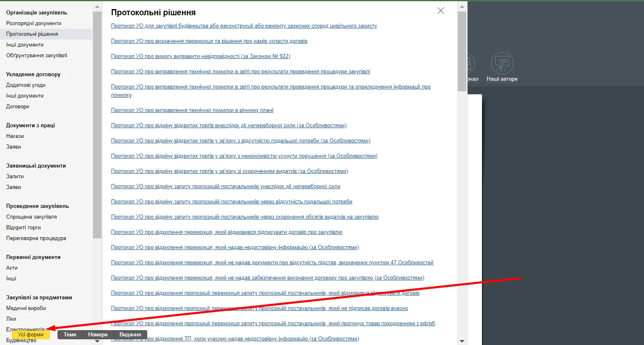Open protocol on відміну торгів зі скороченням видатків
644x345 pixels.
[x=229, y=171]
